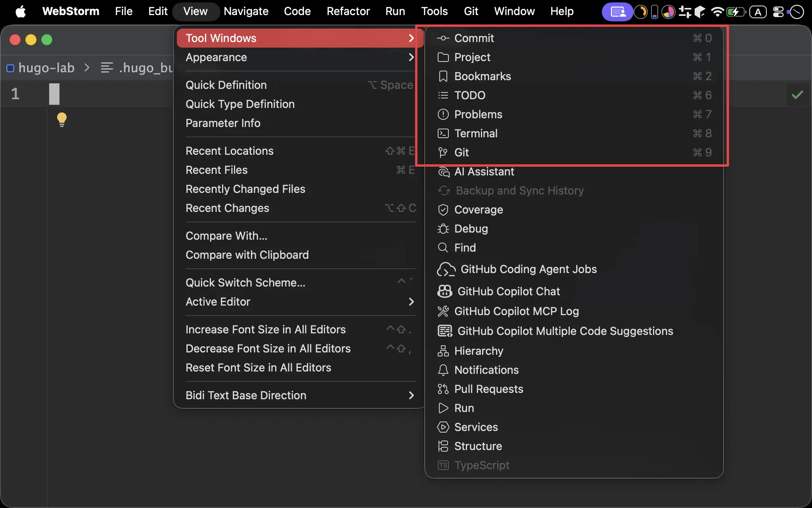Image resolution: width=812 pixels, height=508 pixels.
Task: Click the Commit tool window icon
Action: coord(443,38)
